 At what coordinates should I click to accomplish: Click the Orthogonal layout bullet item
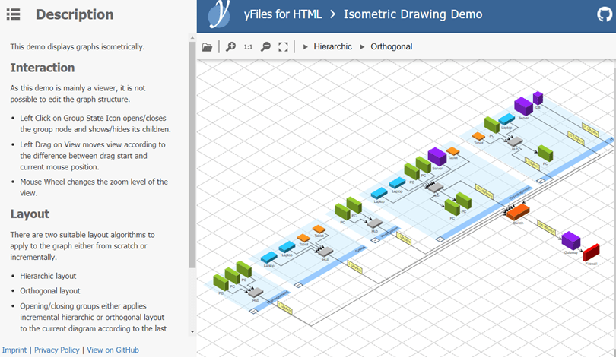point(50,291)
